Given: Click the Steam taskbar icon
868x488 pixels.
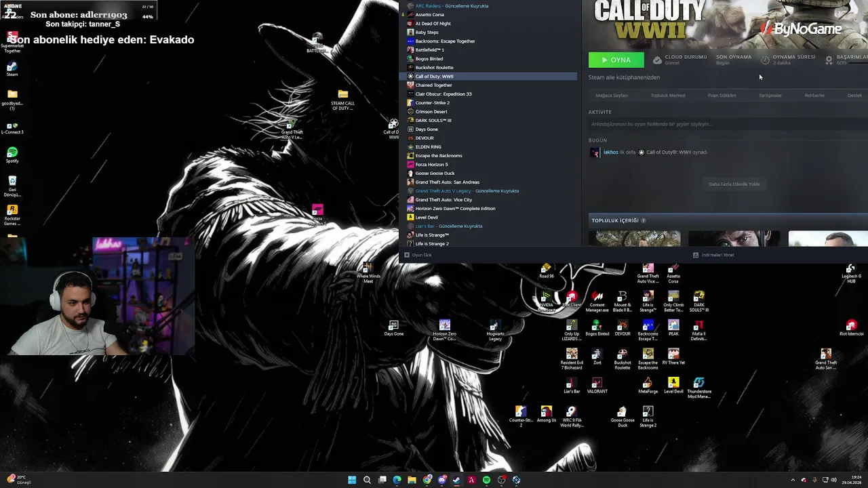Looking at the screenshot, I should (x=456, y=480).
